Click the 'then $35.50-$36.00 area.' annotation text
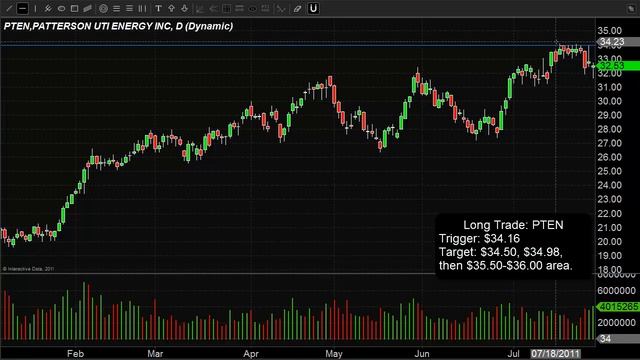The width and height of the screenshot is (640, 360). point(506,265)
